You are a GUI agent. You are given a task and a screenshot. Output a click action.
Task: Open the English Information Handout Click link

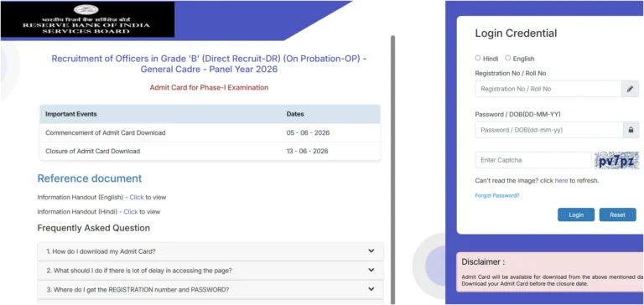tap(137, 198)
